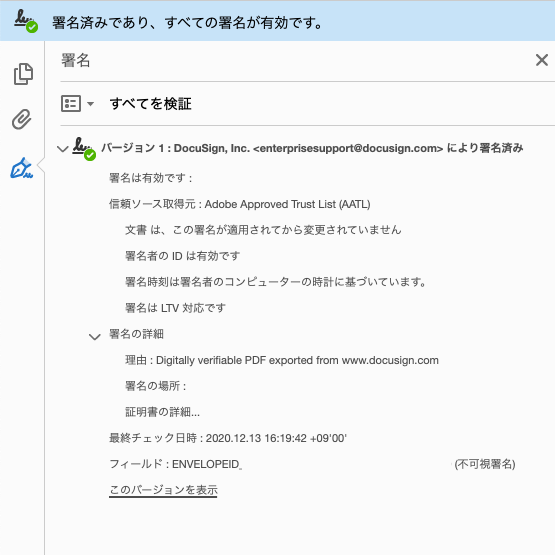
Task: Click すべてを検証 to validate all signatures
Action: (151, 104)
